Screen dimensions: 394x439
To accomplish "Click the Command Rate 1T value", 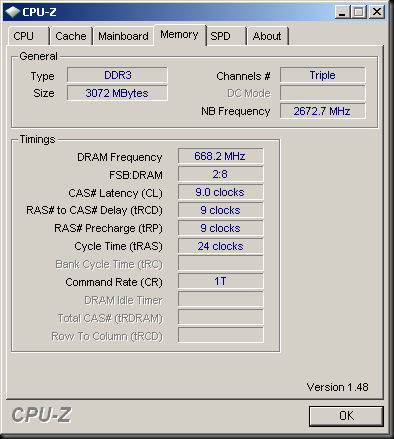I will tap(220, 281).
